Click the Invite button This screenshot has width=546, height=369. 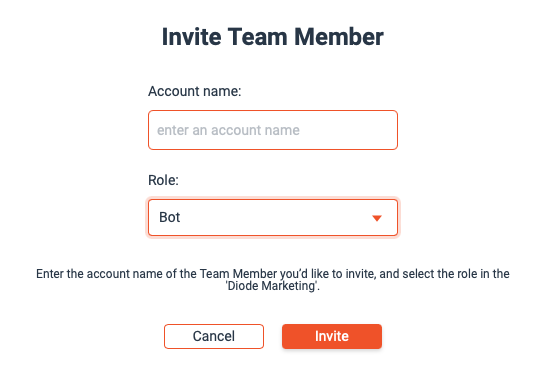(x=332, y=336)
